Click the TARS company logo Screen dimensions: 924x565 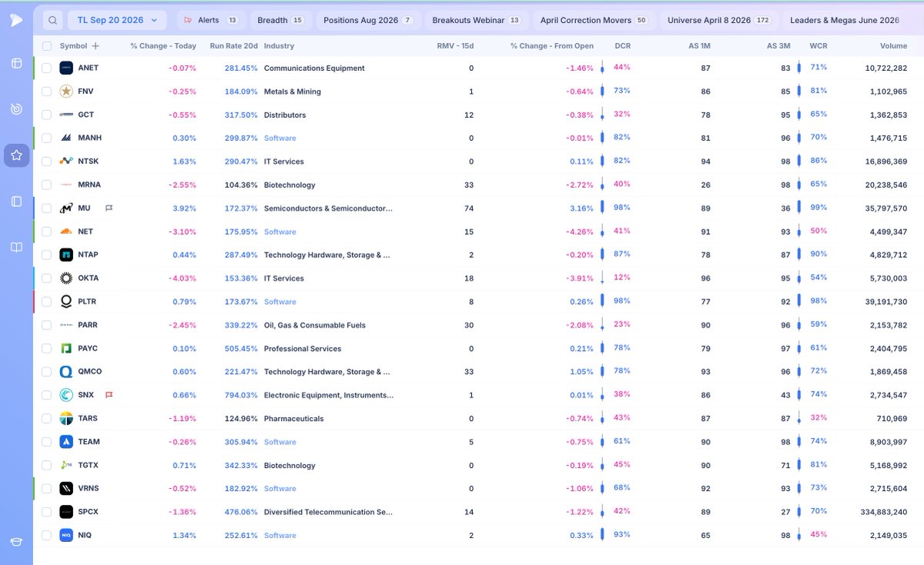point(66,419)
